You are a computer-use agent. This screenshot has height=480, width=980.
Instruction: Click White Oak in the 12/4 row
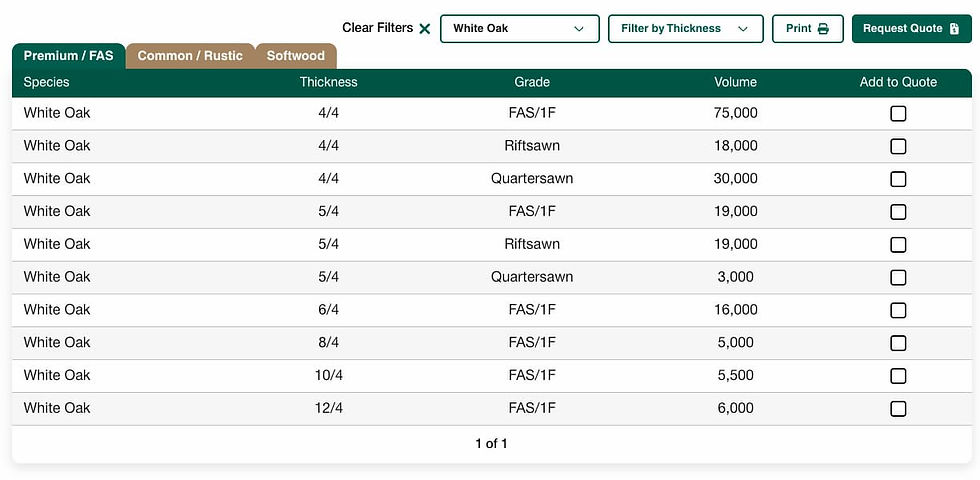coord(57,408)
